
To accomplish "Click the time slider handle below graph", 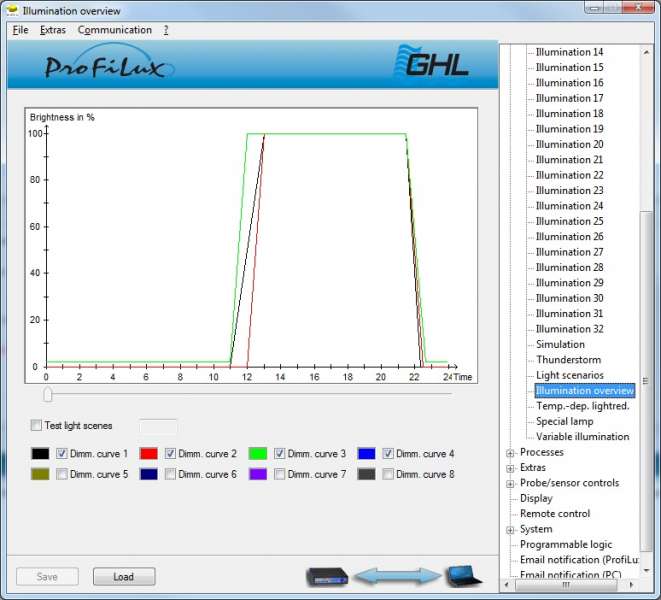I will pos(47,394).
